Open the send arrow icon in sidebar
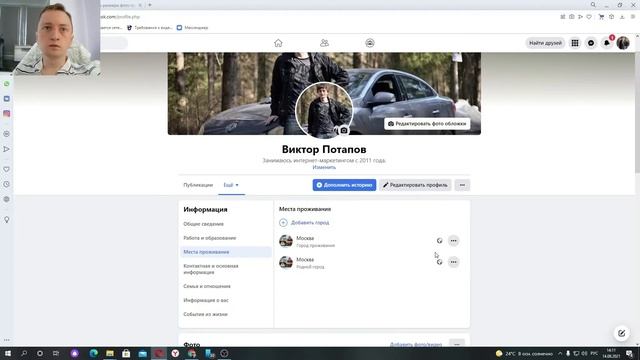The height and width of the screenshot is (360, 640). click(7, 149)
